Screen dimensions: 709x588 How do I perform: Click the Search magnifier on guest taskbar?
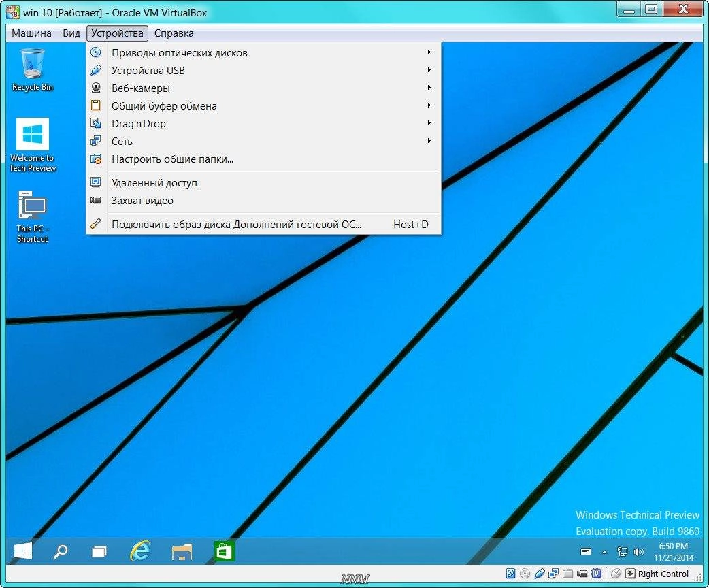tap(60, 551)
